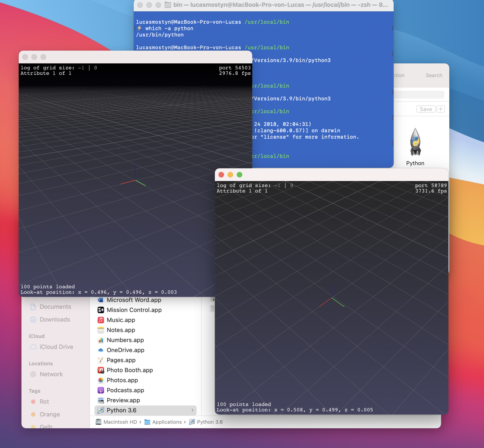484x448 pixels.
Task: Open the Python rocket launcher icon
Action: 415,142
